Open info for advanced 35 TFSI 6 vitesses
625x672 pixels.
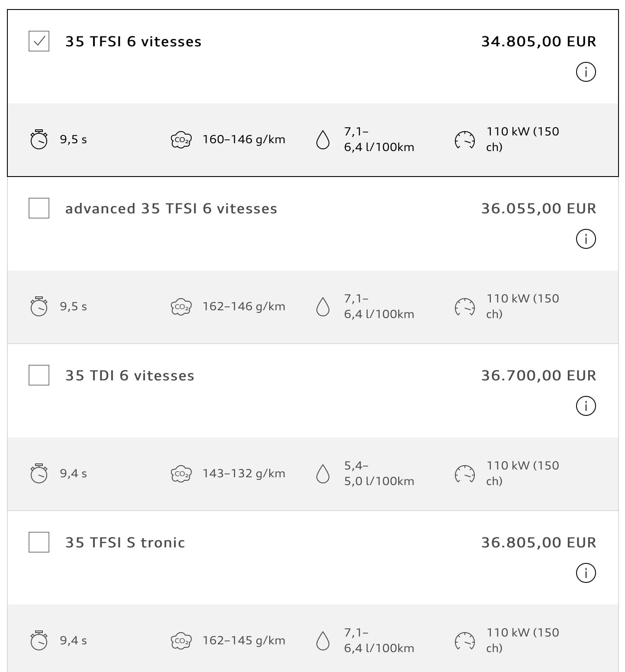tap(586, 239)
